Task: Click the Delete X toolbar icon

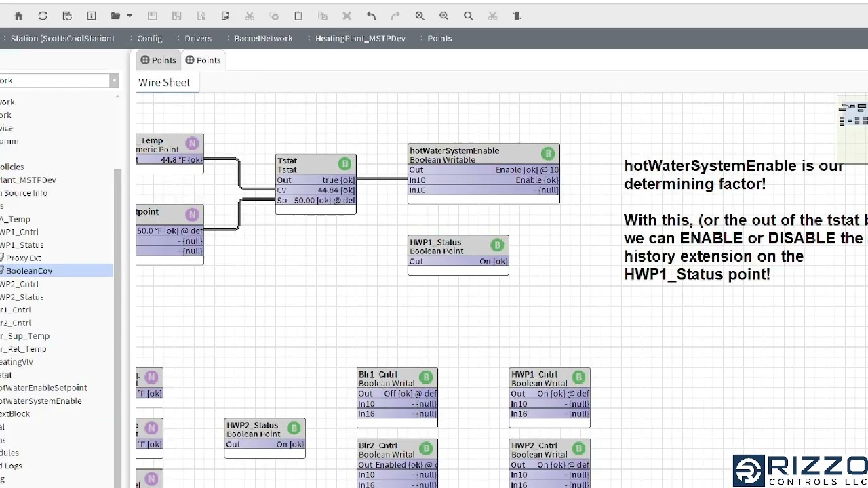Action: click(x=347, y=16)
